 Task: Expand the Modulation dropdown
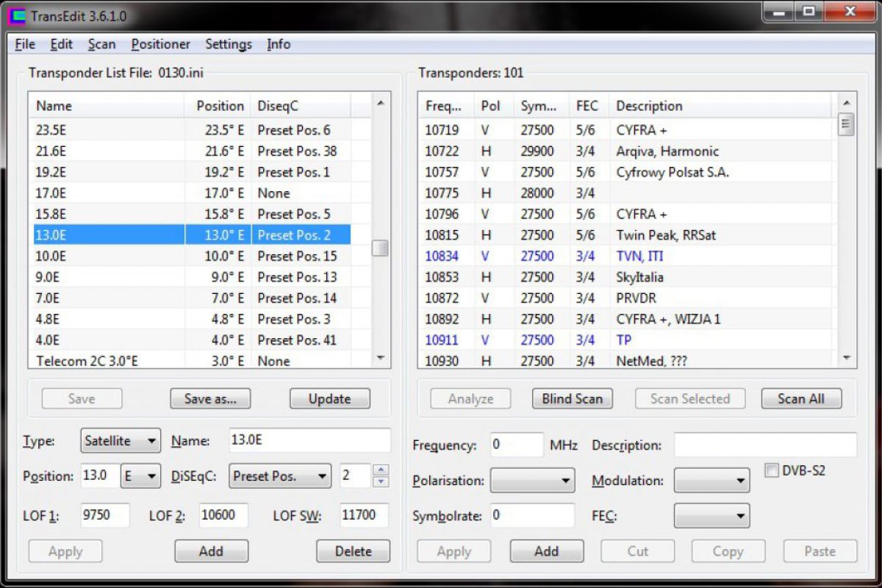click(711, 481)
